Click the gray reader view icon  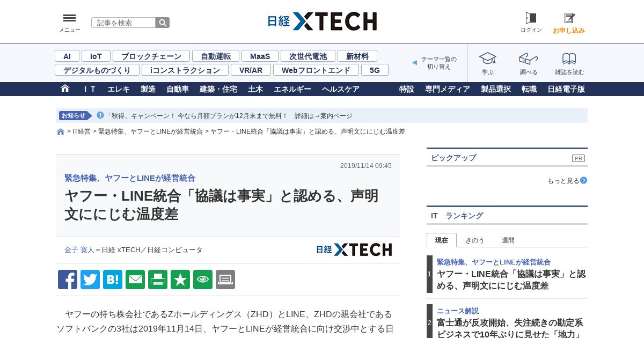225,280
